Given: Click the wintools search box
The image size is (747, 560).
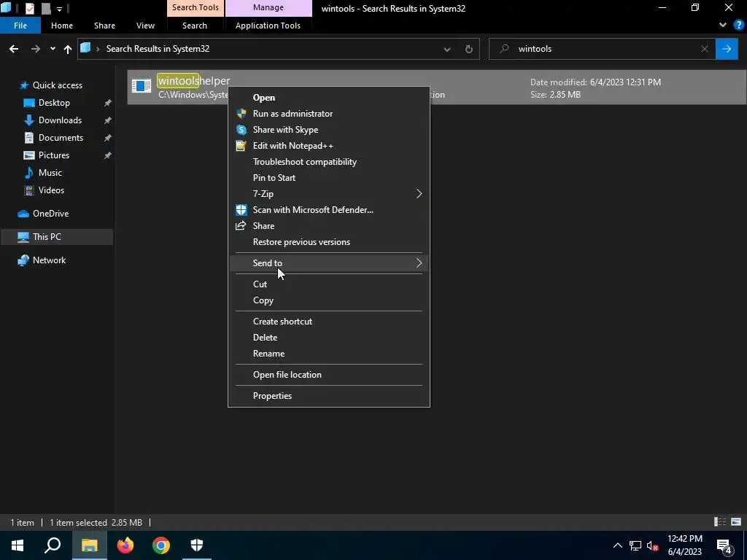Looking at the screenshot, I should point(603,49).
